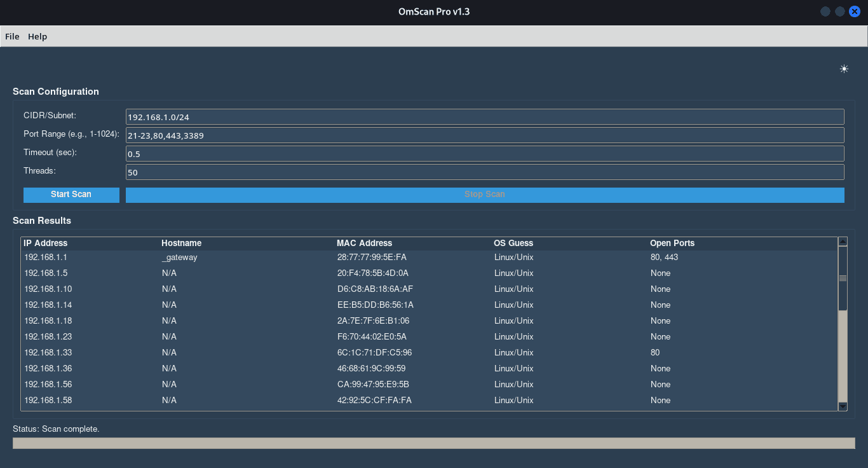Viewport: 868px width, 468px height.
Task: Select the row for 192.168.1.36
Action: 430,369
